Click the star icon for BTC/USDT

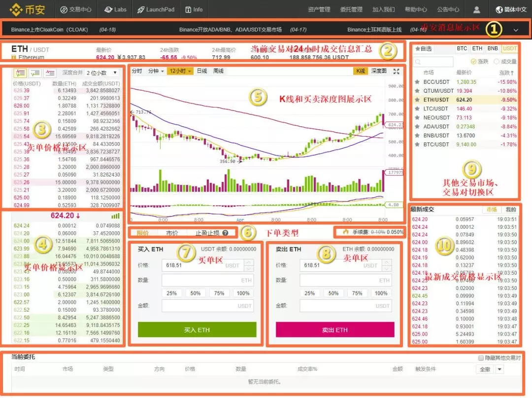pyautogui.click(x=417, y=145)
